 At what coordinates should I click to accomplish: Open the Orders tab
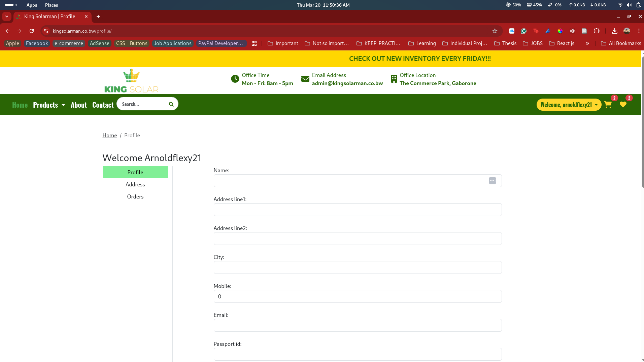click(x=135, y=196)
